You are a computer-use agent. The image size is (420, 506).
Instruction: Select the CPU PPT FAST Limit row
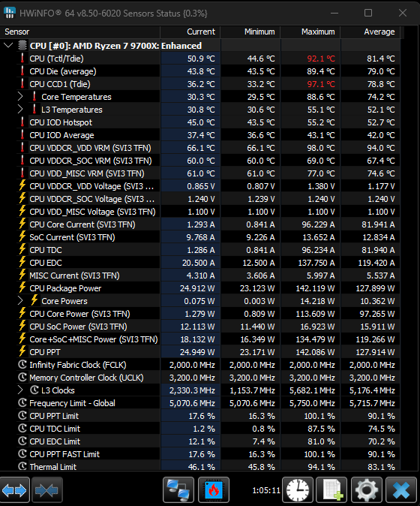[199, 454]
